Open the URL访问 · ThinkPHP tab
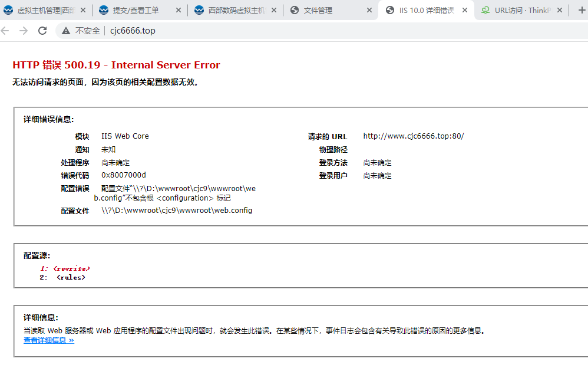 [x=523, y=10]
